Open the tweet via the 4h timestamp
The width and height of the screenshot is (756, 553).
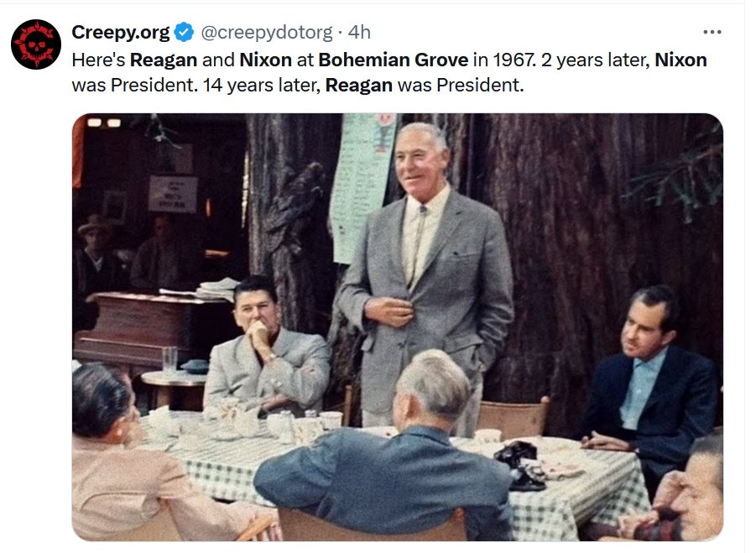[359, 32]
